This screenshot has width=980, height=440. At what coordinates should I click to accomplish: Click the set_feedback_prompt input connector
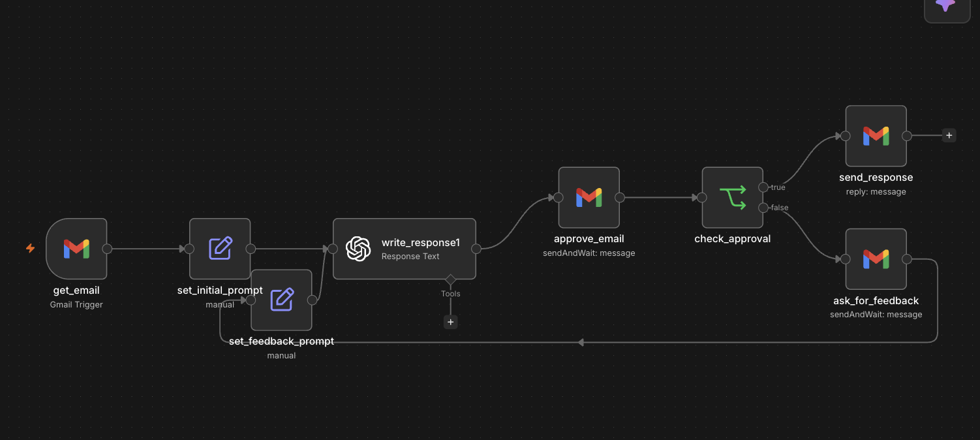tap(251, 300)
